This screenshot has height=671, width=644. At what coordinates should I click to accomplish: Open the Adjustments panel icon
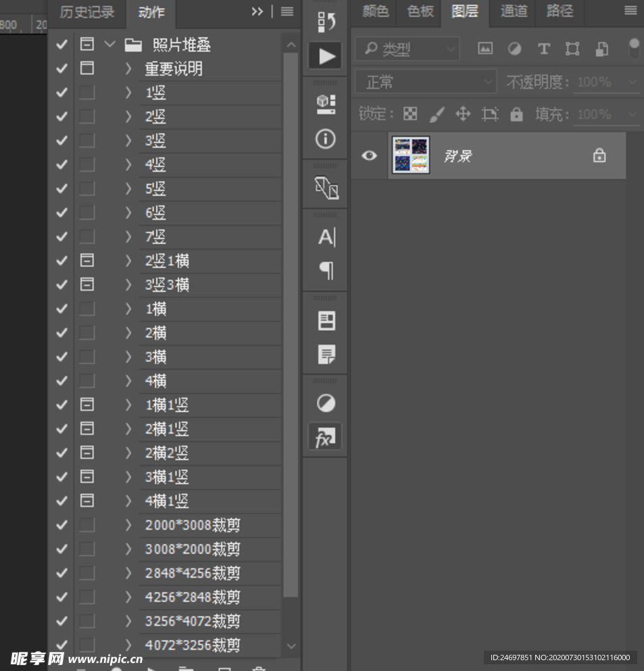[326, 403]
